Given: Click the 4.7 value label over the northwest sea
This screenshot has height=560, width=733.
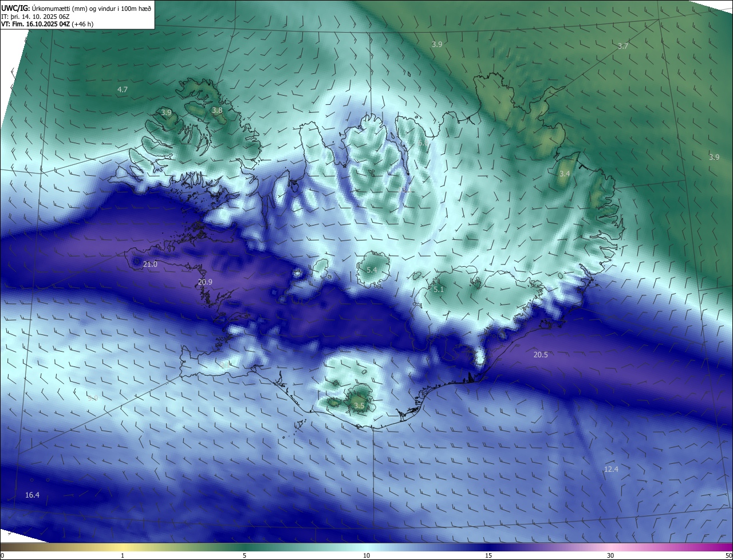Looking at the screenshot, I should click(123, 89).
